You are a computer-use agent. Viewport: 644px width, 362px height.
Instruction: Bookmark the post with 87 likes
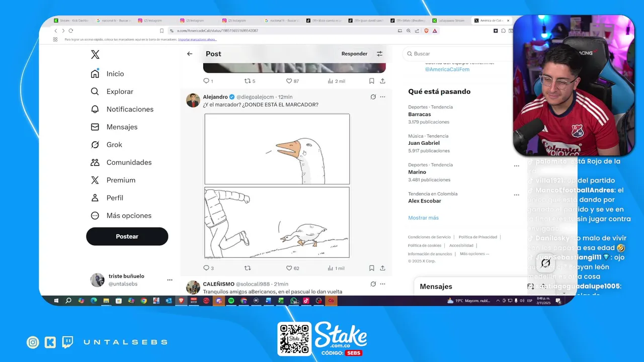pos(371,81)
